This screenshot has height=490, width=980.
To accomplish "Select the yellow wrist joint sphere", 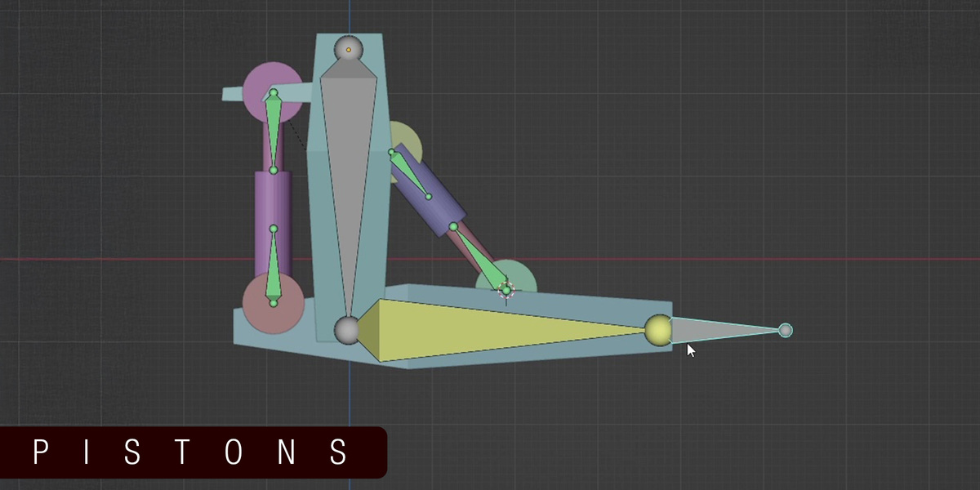I will [x=658, y=330].
